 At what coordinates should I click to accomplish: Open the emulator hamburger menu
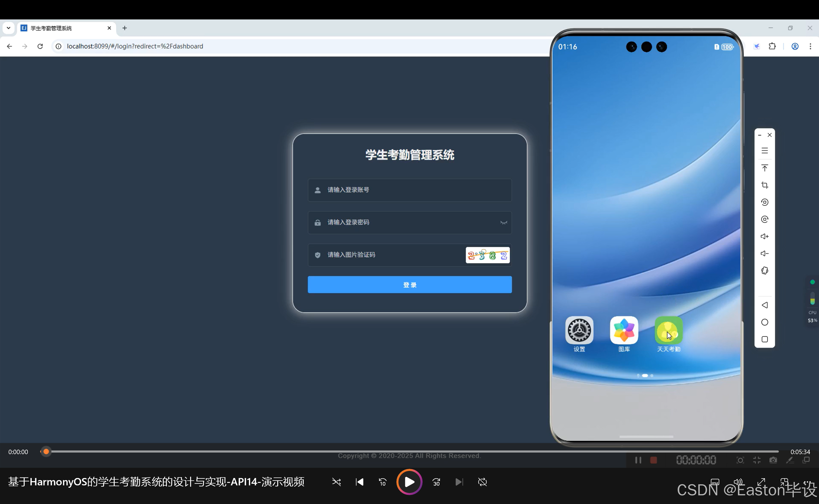(764, 151)
